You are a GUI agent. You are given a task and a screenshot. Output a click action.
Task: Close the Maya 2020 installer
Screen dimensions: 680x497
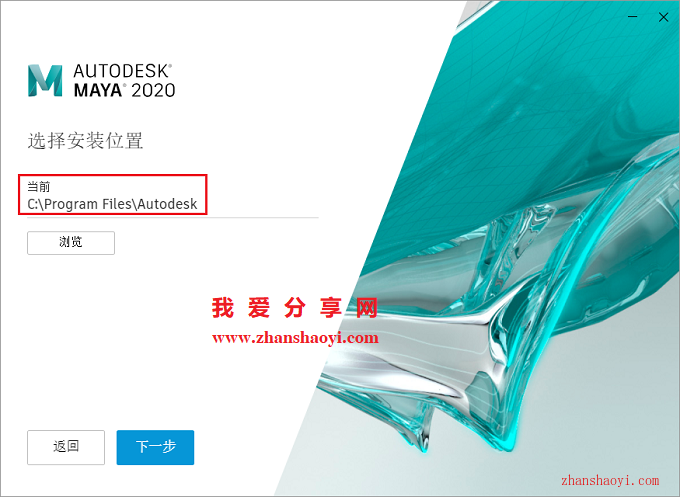[664, 17]
